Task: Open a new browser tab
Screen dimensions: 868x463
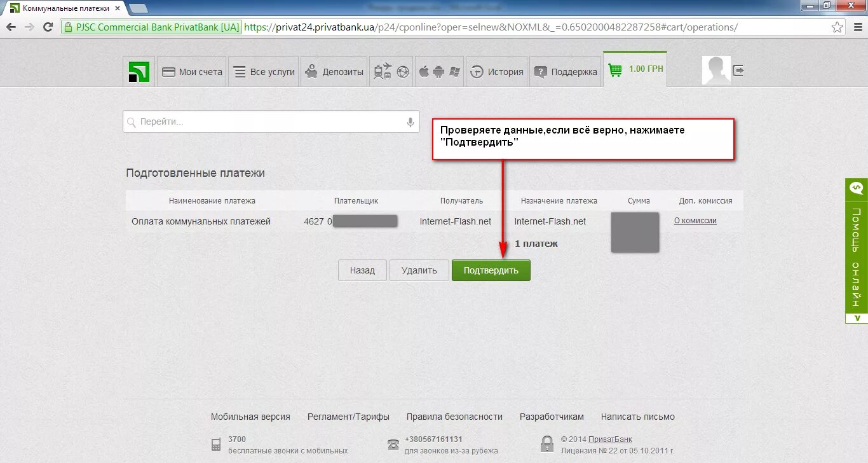Action: (139, 8)
